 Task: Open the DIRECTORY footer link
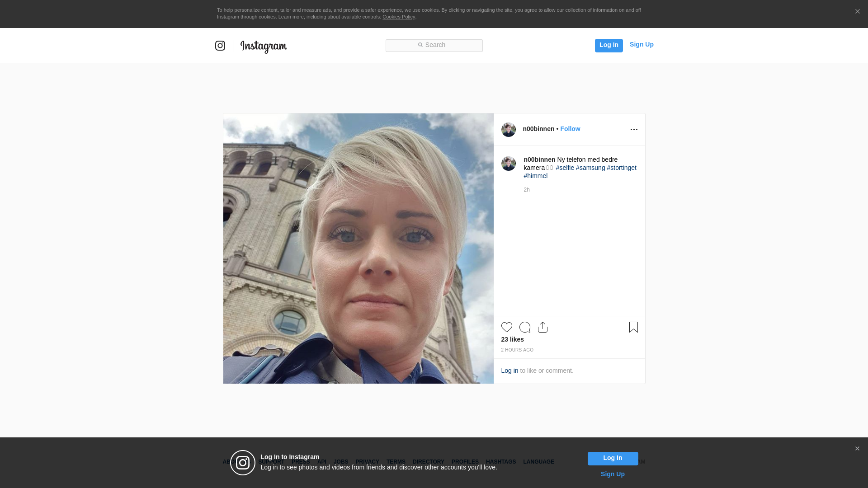coord(429,462)
